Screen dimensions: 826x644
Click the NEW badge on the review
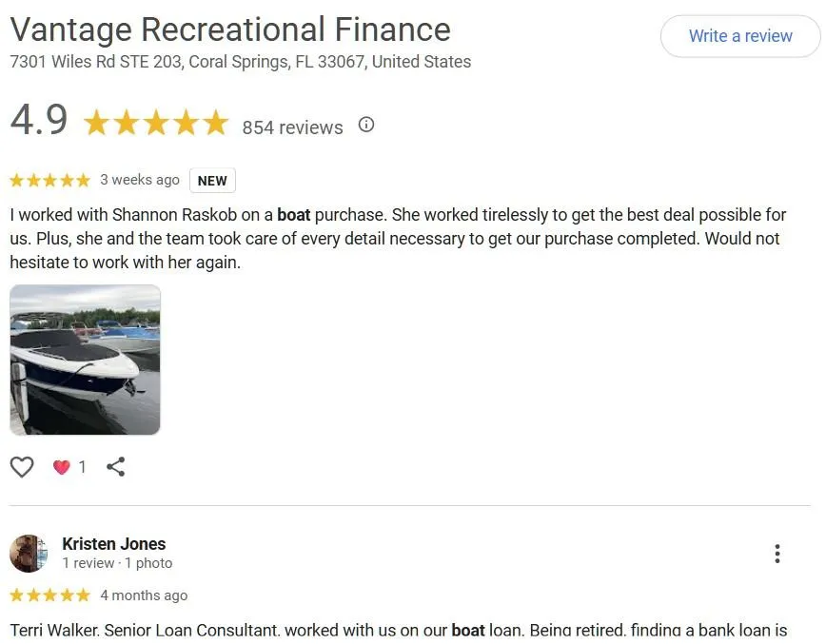(212, 181)
